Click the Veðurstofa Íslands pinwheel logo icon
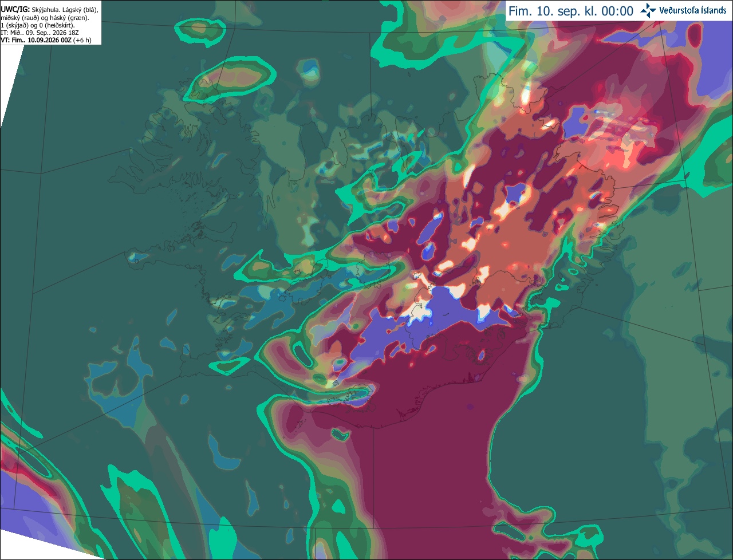Viewport: 733px width, 560px height. (649, 10)
